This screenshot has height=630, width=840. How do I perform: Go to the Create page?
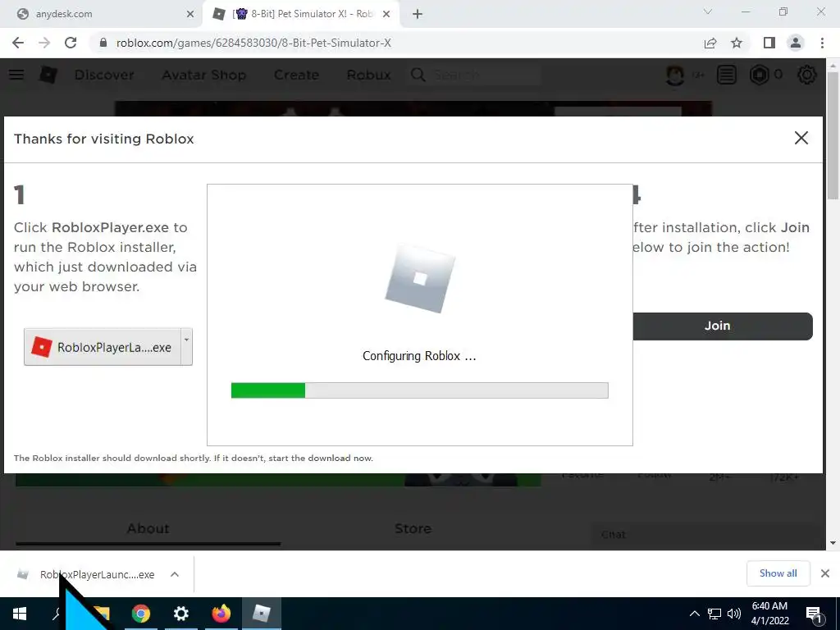point(296,75)
